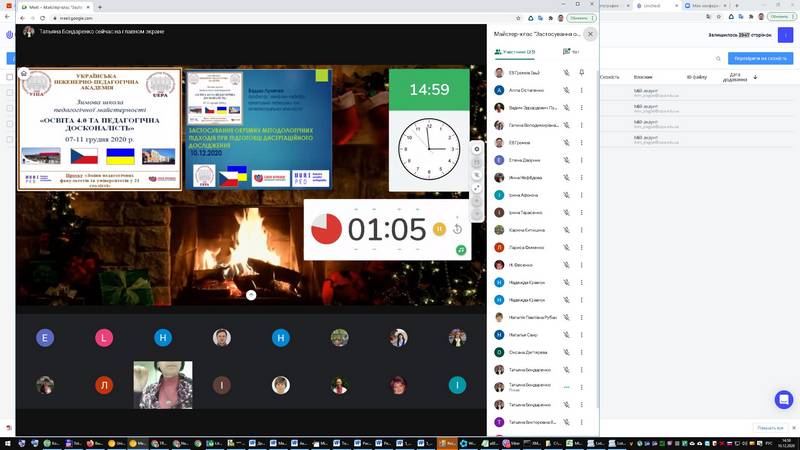This screenshot has height=450, width=800.
Task: Open more options for Инна Нефёдова
Action: point(582,178)
